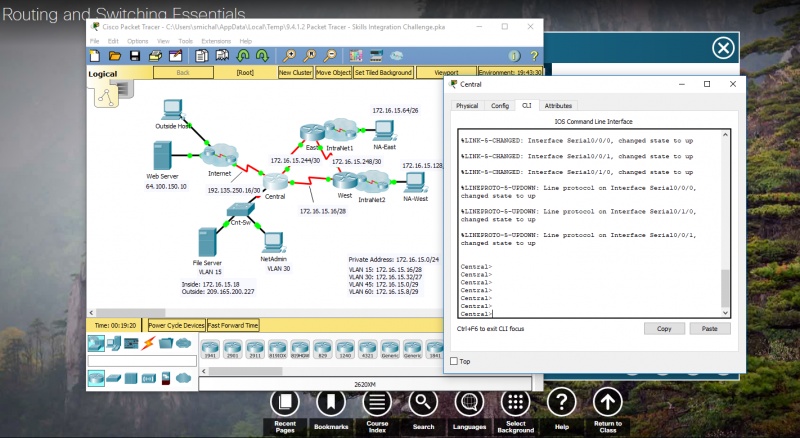The height and width of the screenshot is (438, 800).
Task: Click the Network Information 'i' icon
Action: click(514, 56)
